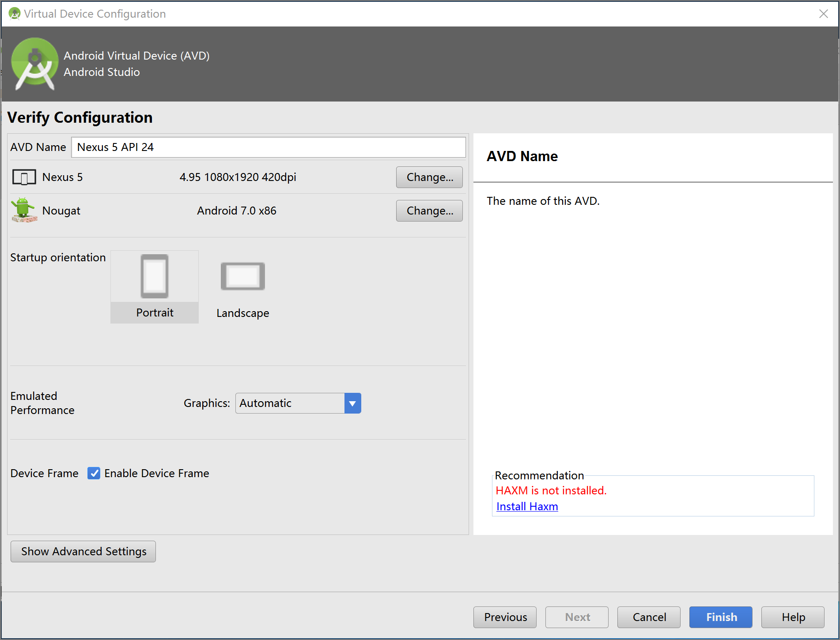
Task: Click the Android Studio logo in header
Action: [x=34, y=64]
